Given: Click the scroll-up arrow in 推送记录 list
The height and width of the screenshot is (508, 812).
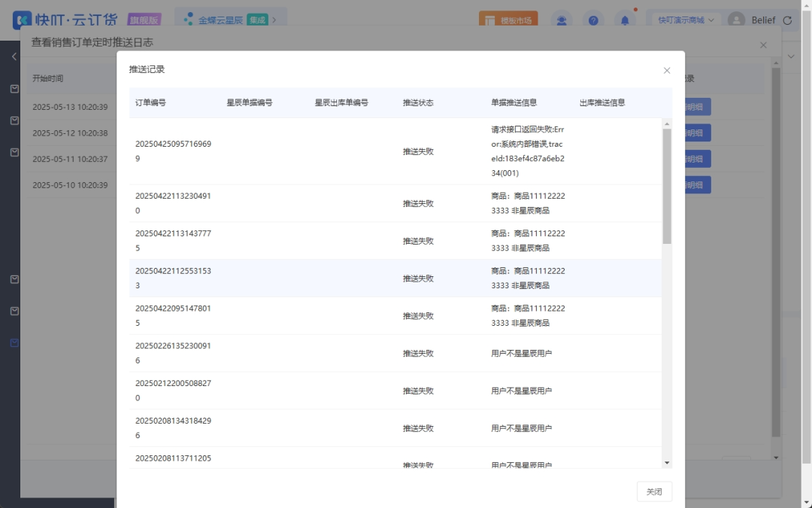Looking at the screenshot, I should pos(666,123).
